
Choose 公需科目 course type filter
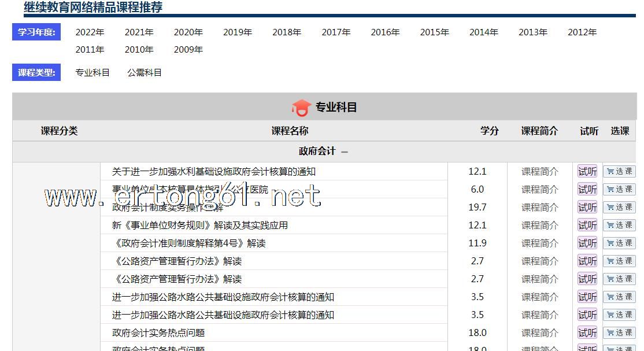pyautogui.click(x=145, y=73)
